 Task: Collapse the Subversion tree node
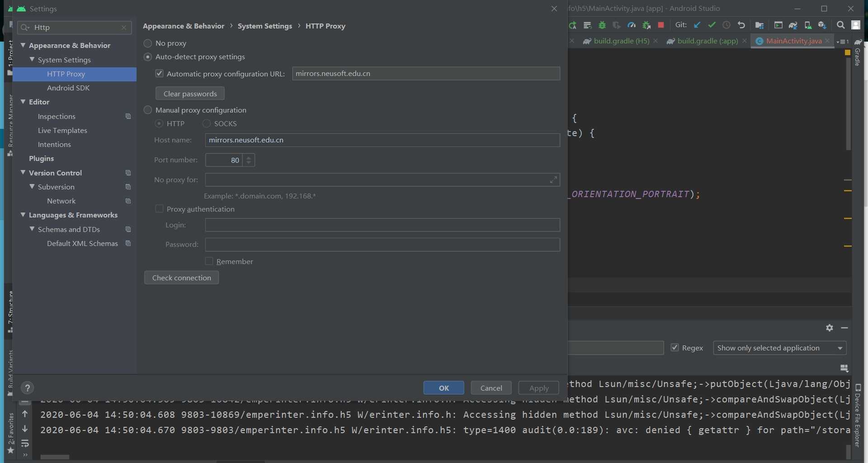(x=32, y=186)
